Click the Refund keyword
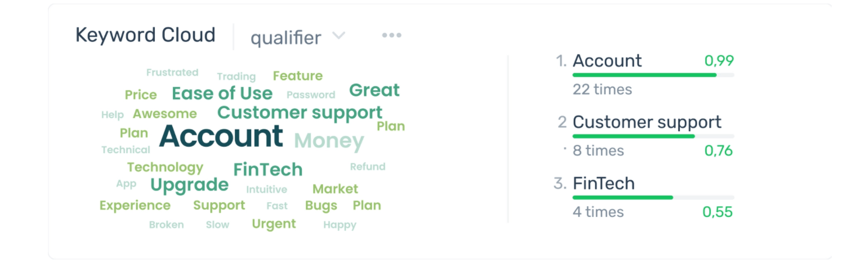 (x=367, y=167)
